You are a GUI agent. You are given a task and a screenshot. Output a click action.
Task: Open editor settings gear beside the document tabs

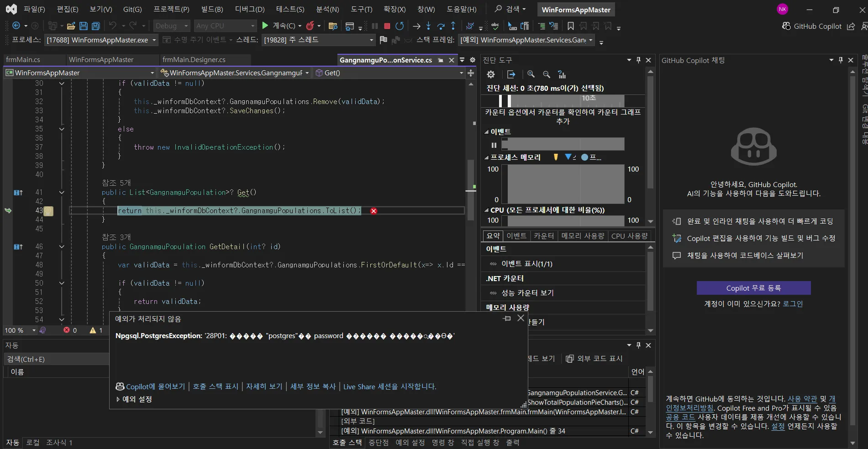pos(473,60)
